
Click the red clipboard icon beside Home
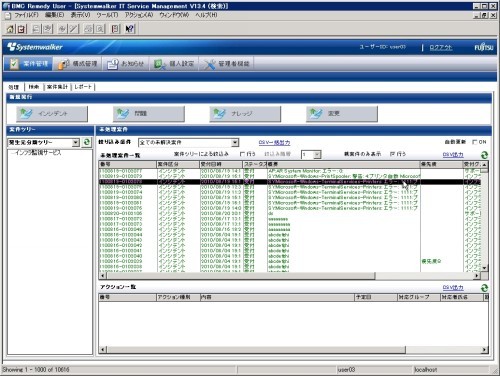click(22, 29)
